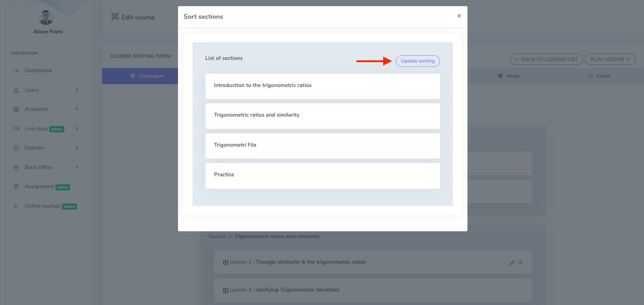This screenshot has height=305, width=644.
Task: Switch to the Curriculum tab
Action: pos(147,76)
